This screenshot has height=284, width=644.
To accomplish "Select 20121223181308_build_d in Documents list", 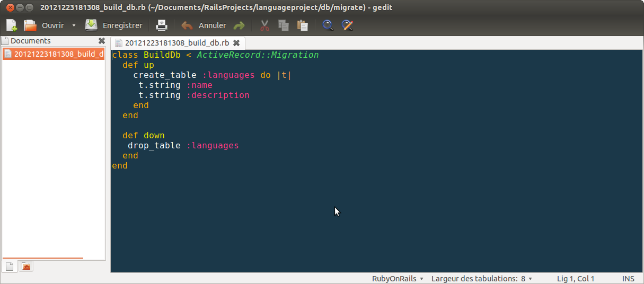I will 54,54.
